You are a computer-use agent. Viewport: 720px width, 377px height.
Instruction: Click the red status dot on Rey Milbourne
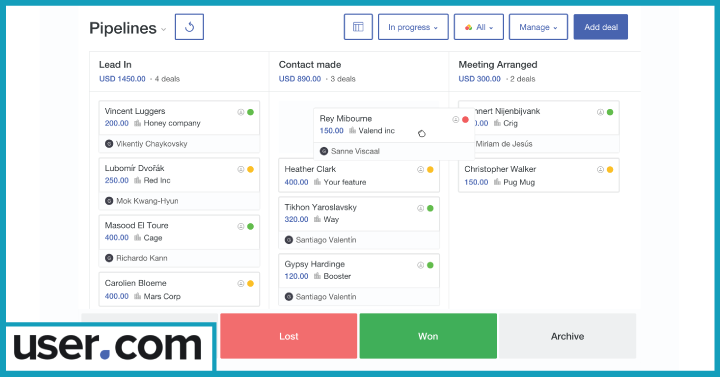click(x=465, y=119)
